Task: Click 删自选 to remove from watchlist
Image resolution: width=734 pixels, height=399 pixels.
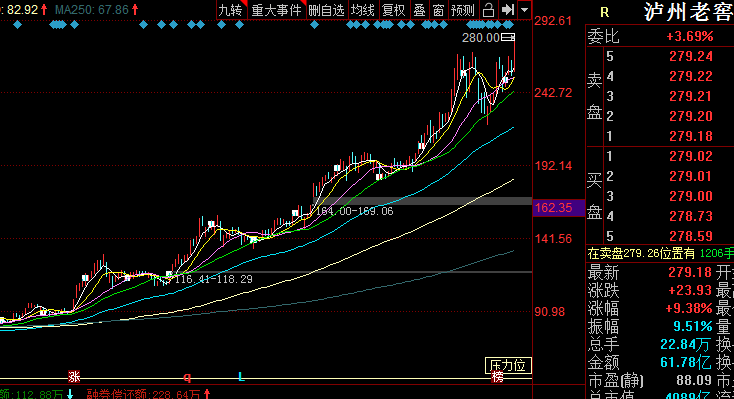Action: (326, 10)
